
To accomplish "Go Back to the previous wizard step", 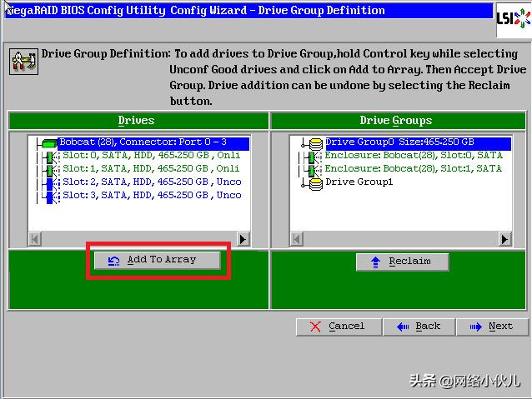I will click(419, 327).
